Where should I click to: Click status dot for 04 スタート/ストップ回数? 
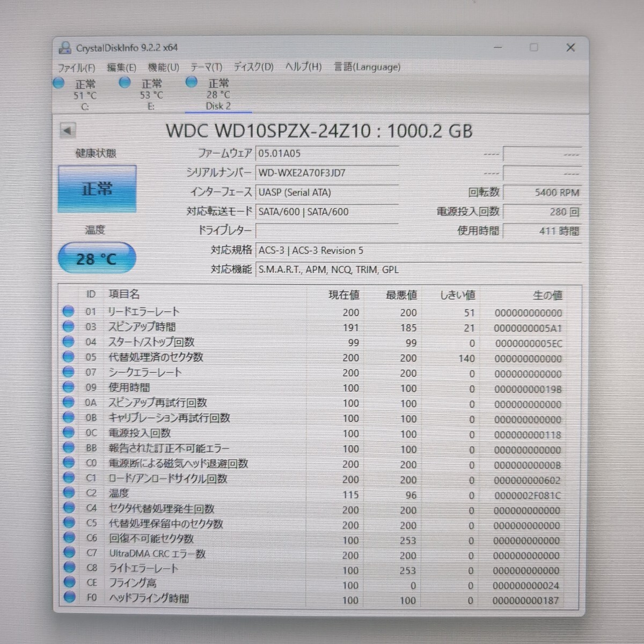click(68, 341)
